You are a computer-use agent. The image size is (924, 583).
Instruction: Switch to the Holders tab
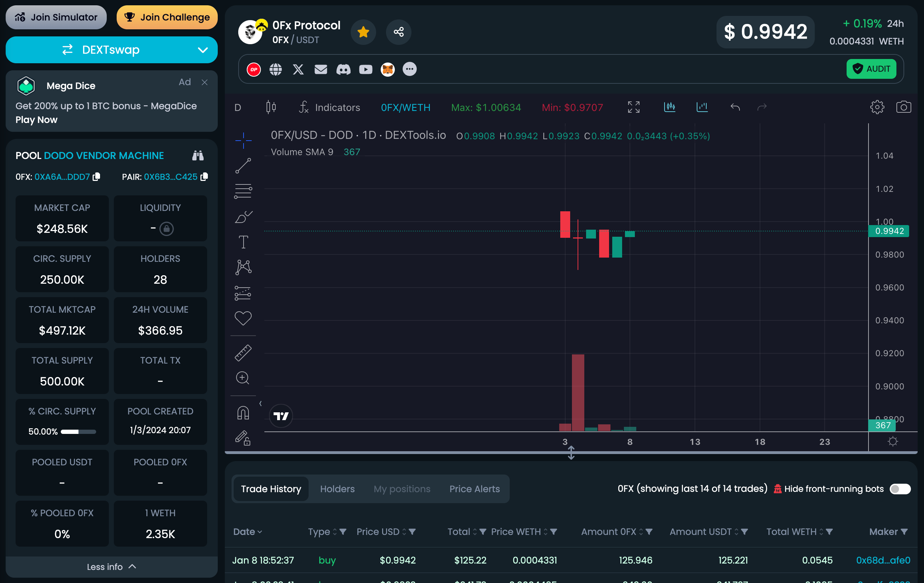click(337, 489)
